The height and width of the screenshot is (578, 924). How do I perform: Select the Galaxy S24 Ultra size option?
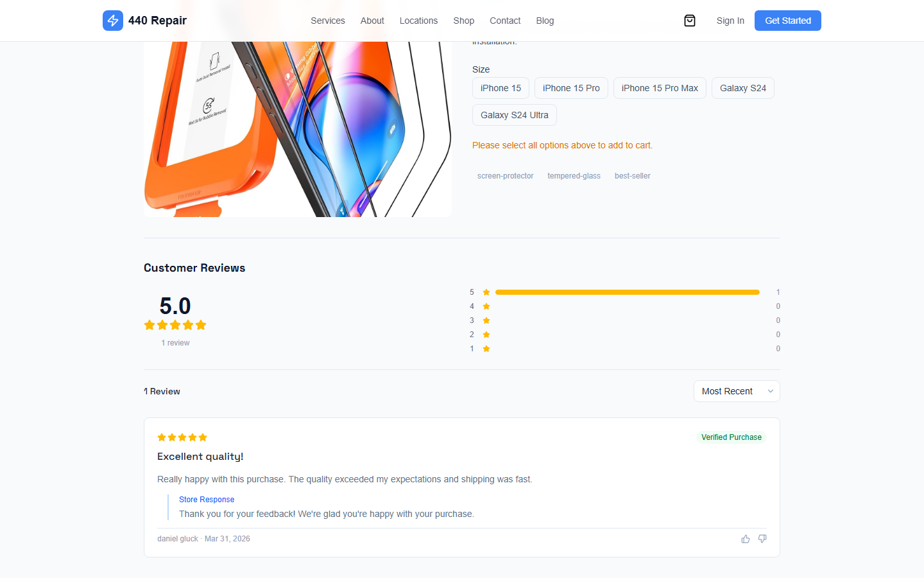tap(514, 115)
